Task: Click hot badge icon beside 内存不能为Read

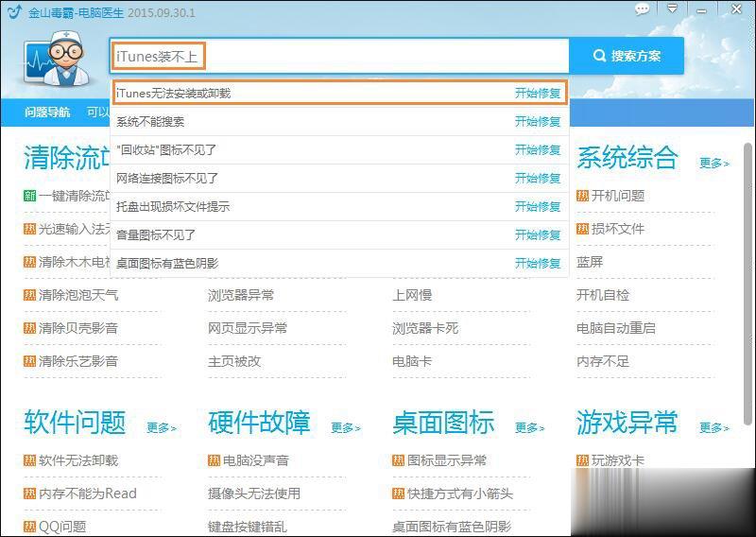Action: coord(29,494)
